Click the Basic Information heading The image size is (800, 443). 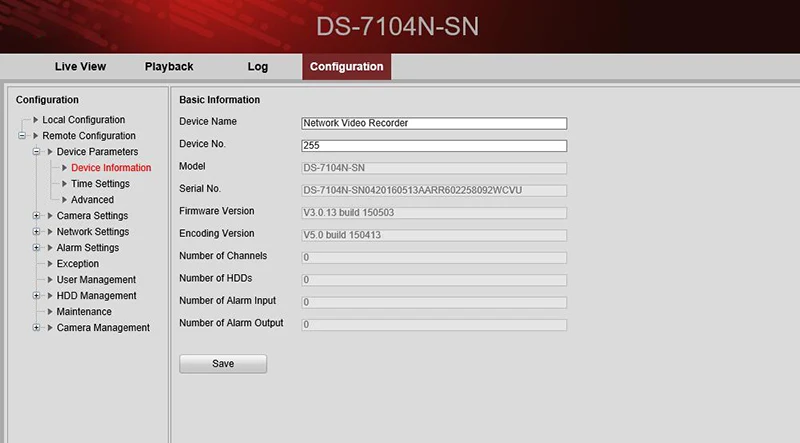pyautogui.click(x=219, y=100)
